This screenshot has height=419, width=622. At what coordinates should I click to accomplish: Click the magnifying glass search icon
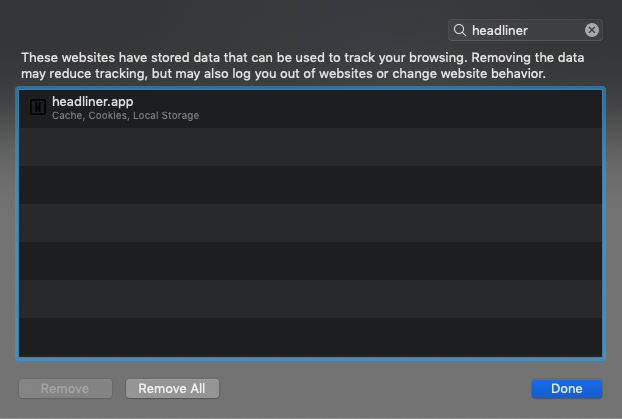[x=460, y=30]
